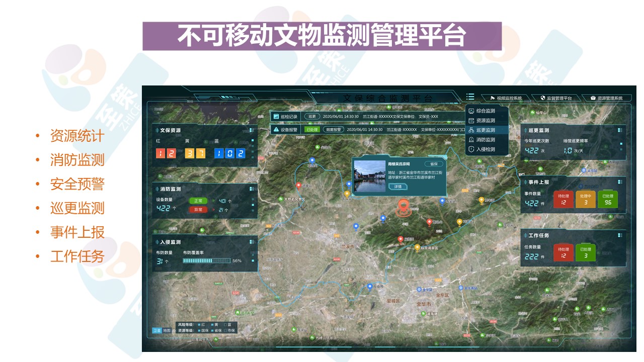Click the orange location pin in map center
The image size is (644, 362).
[x=403, y=206]
